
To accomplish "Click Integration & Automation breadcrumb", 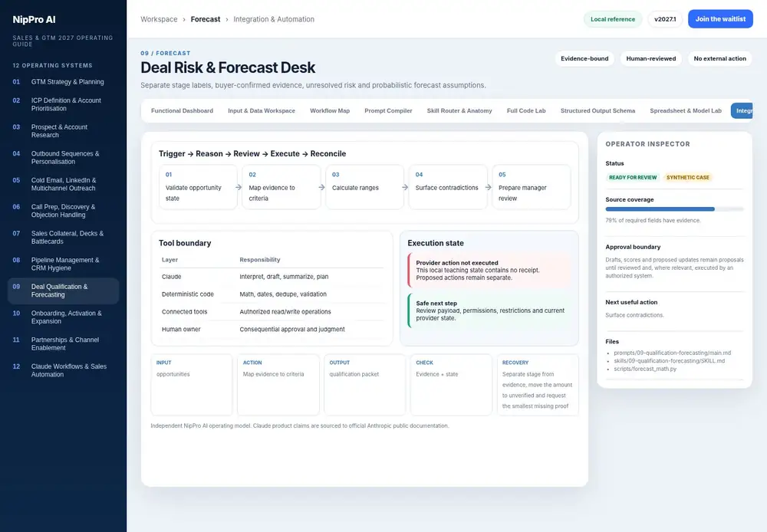I will pyautogui.click(x=274, y=19).
